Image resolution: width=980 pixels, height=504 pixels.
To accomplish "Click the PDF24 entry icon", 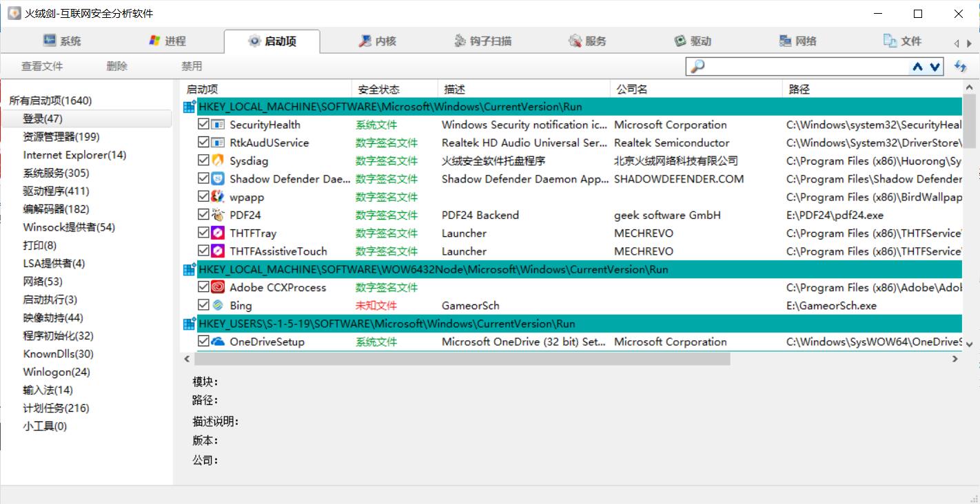I will coord(218,215).
